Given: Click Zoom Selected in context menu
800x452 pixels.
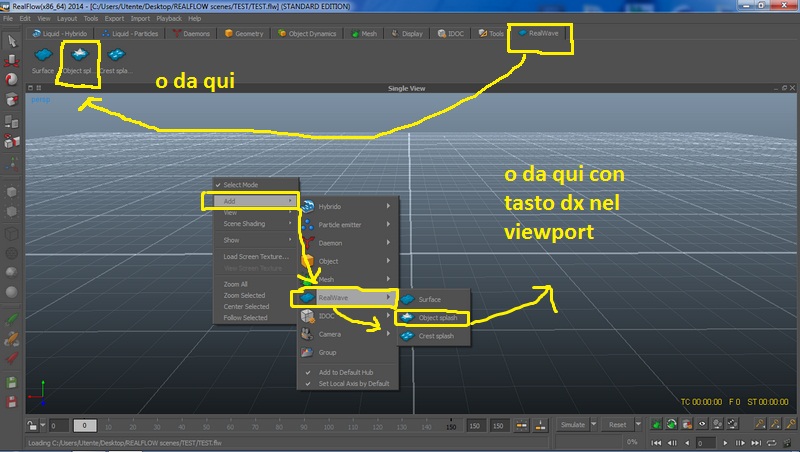Looking at the screenshot, I should point(256,295).
